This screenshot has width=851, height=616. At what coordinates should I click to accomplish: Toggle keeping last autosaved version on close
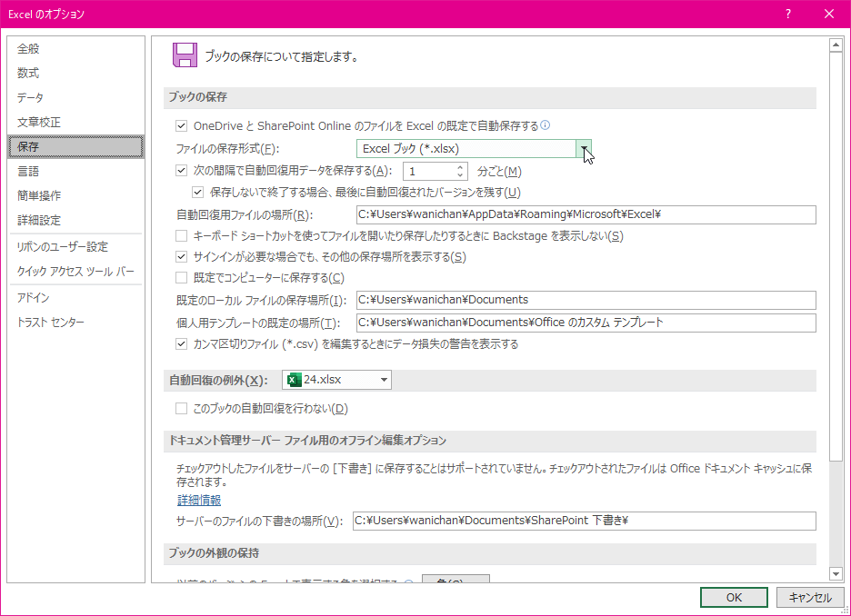(x=198, y=192)
